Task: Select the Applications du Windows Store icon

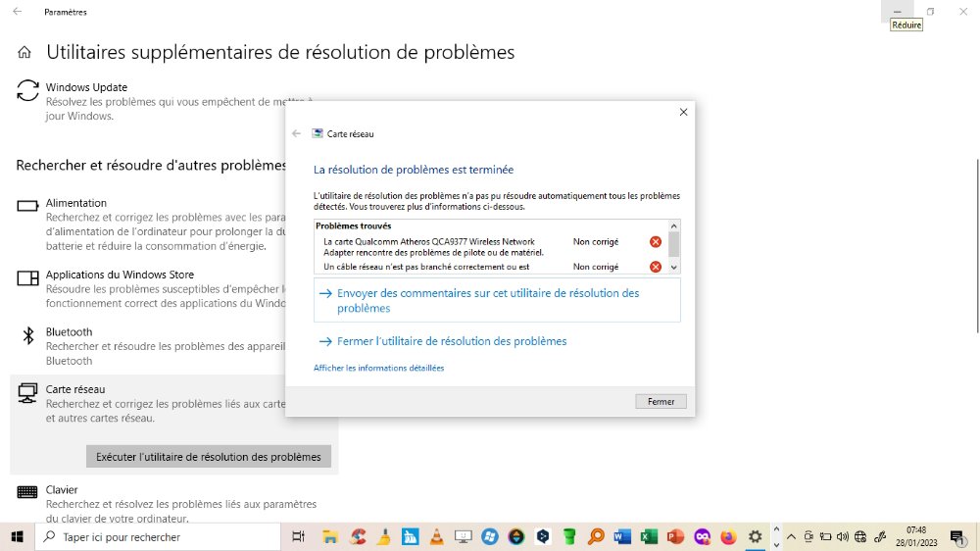Action: [27, 277]
